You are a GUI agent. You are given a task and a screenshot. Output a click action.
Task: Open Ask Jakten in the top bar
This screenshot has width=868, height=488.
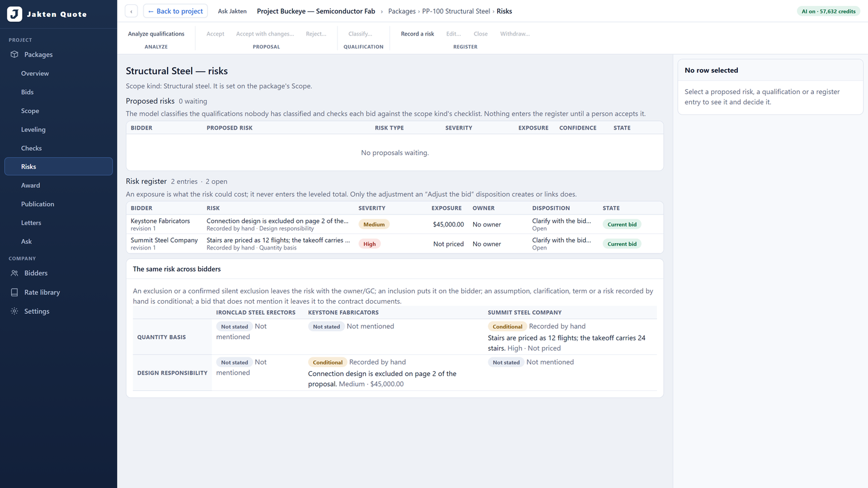(x=232, y=11)
